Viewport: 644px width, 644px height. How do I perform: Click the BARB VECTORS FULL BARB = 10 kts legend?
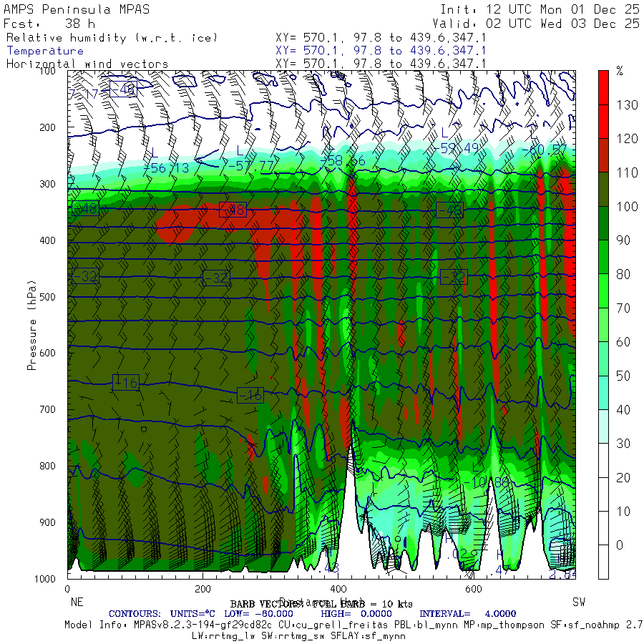pyautogui.click(x=321, y=604)
